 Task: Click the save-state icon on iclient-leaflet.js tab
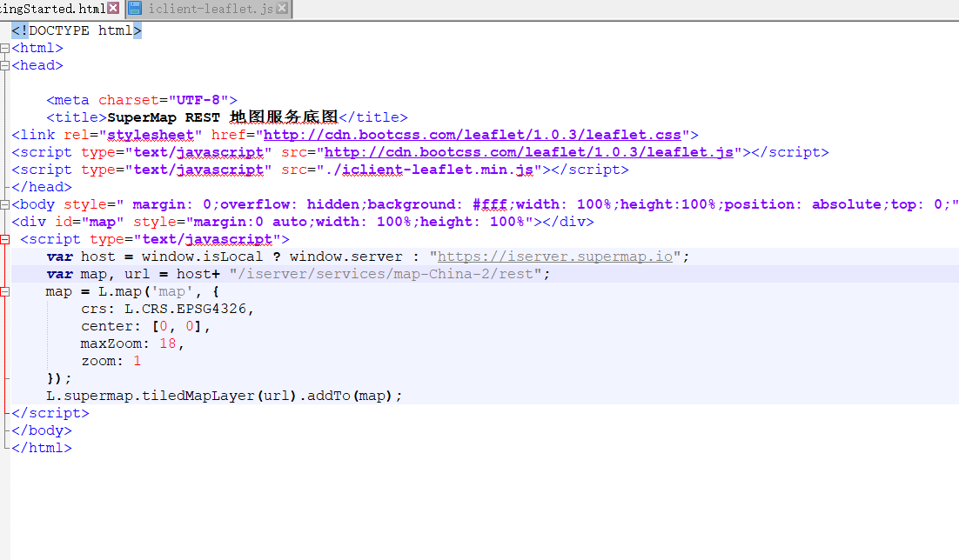(135, 8)
